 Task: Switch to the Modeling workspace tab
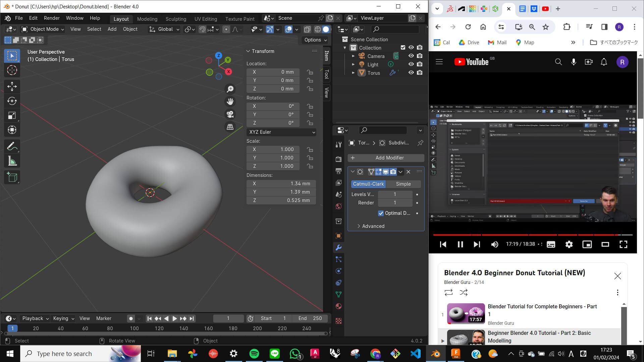point(147,19)
